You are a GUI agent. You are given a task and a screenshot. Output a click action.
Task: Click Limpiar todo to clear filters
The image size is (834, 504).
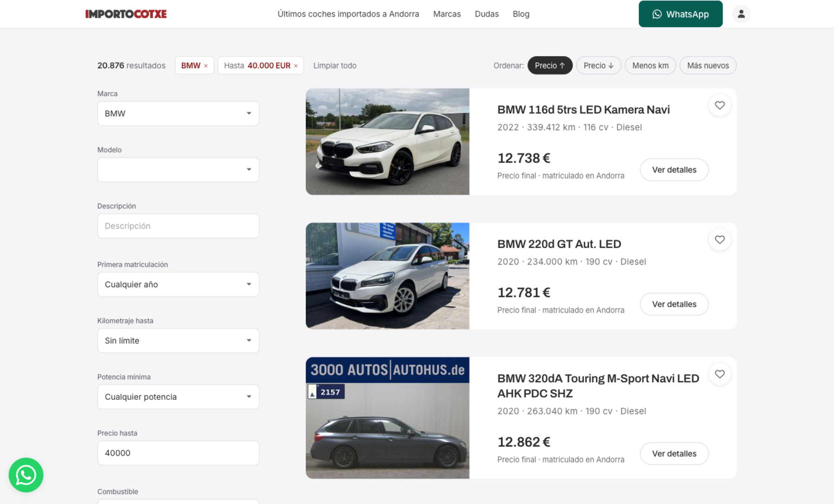coord(335,66)
